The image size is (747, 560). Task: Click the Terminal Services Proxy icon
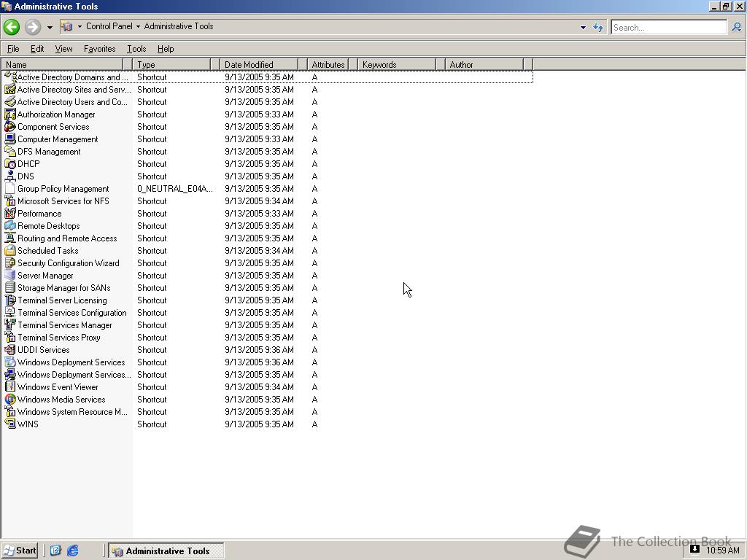(x=10, y=337)
